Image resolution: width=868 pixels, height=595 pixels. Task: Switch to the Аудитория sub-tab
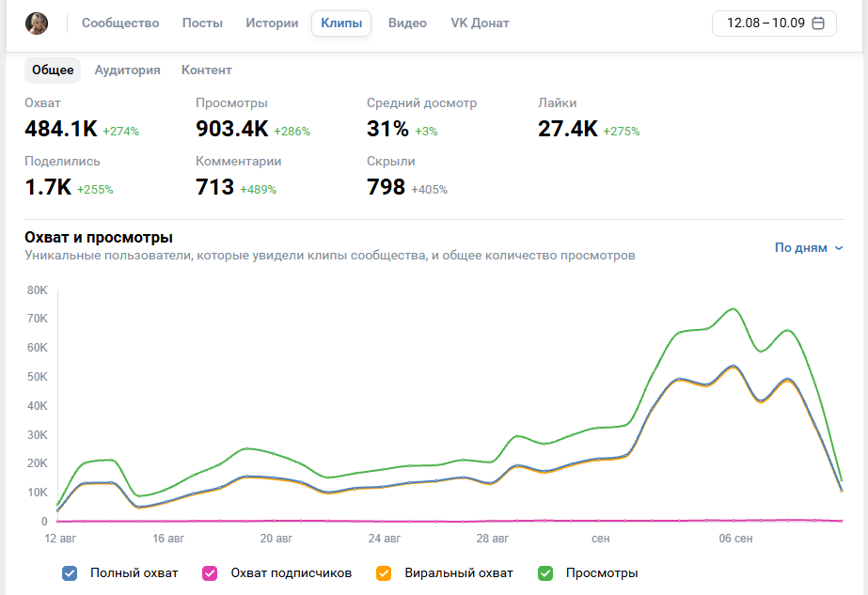[127, 70]
